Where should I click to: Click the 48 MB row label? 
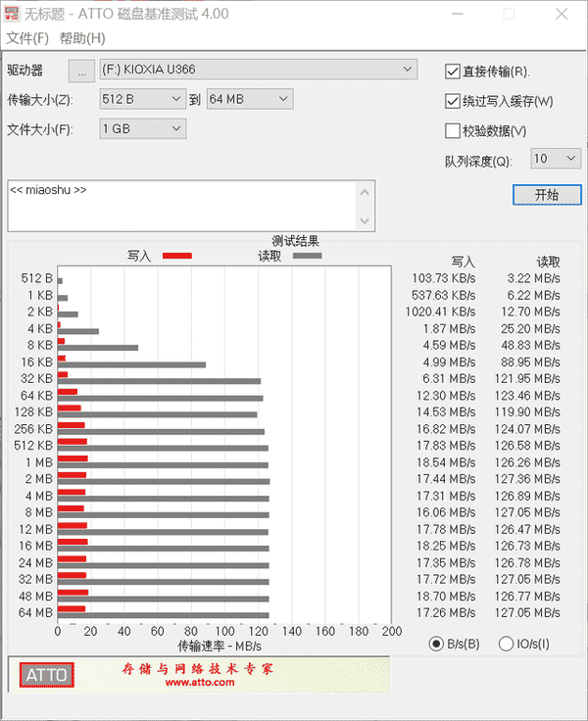pyautogui.click(x=36, y=597)
